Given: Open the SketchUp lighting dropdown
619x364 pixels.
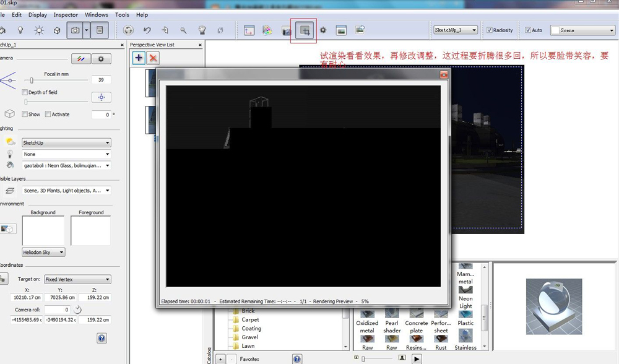Looking at the screenshot, I should (x=66, y=143).
